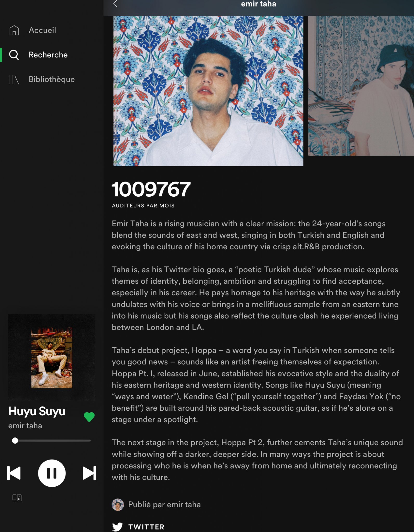Viewport: 414px width, 532px height.
Task: Click the Accueil home icon
Action: click(x=14, y=30)
